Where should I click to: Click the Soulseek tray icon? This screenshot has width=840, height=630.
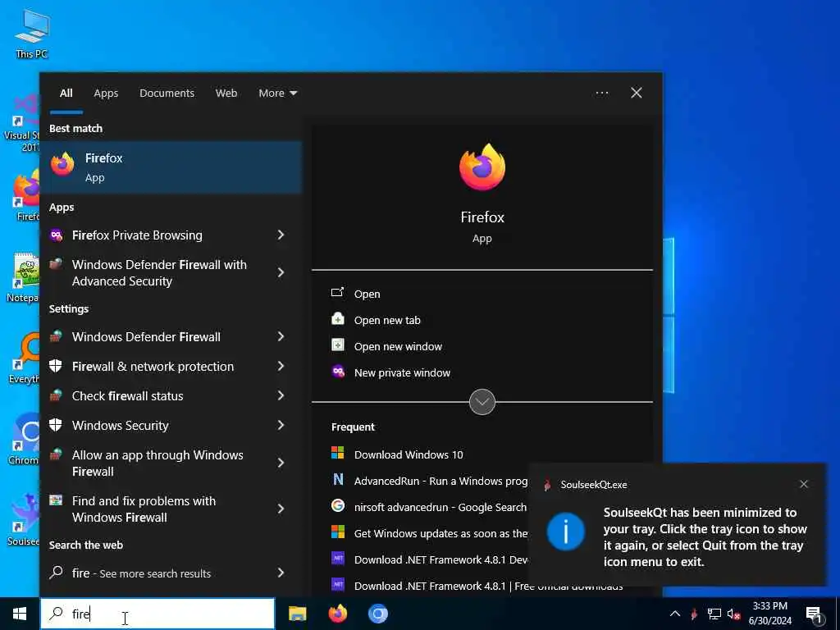point(694,614)
